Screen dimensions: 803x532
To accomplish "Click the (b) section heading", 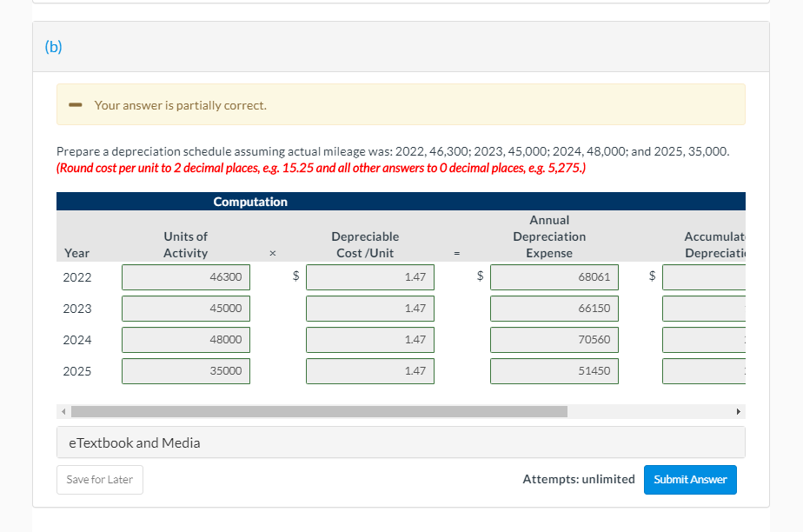I will tap(53, 47).
